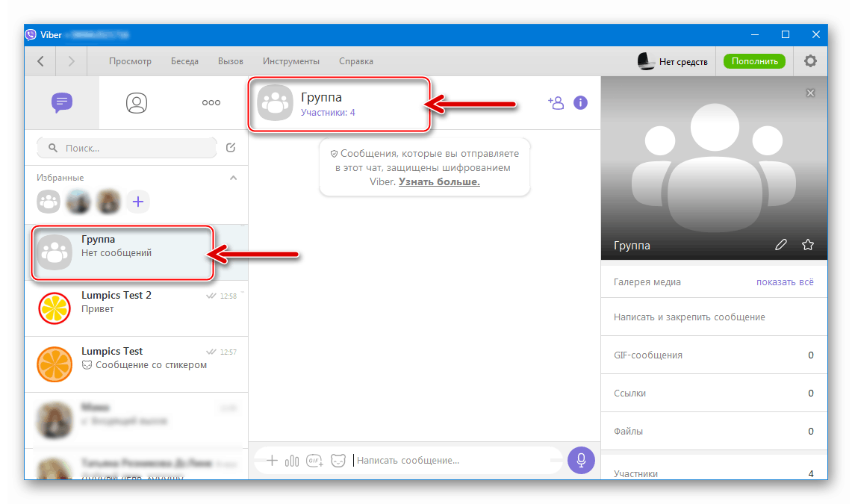Record a voice message with microphone button
Image resolution: width=852 pixels, height=504 pixels.
[581, 460]
